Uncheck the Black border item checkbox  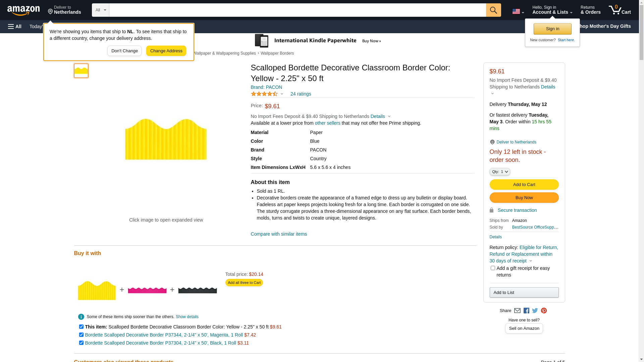[x=81, y=343]
